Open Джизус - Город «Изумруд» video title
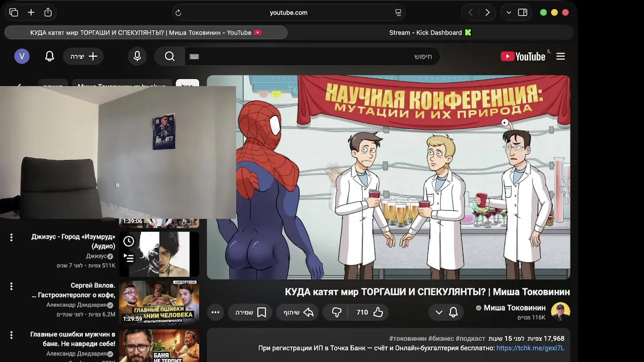 click(73, 241)
